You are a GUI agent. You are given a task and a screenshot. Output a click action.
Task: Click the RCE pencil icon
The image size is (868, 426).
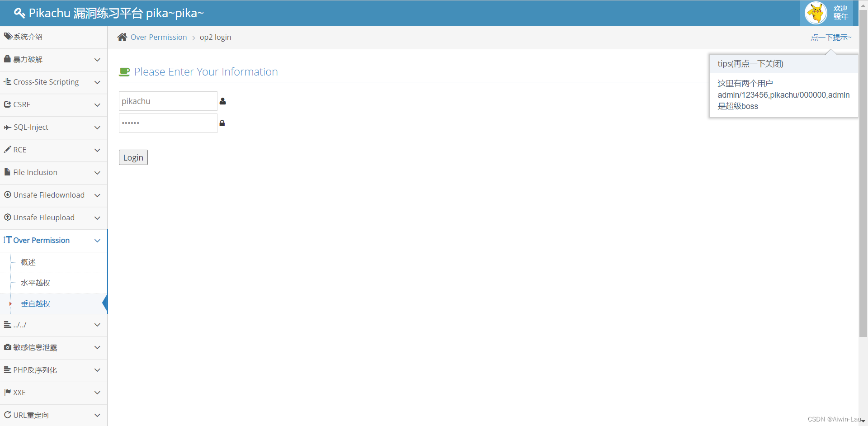coord(8,149)
